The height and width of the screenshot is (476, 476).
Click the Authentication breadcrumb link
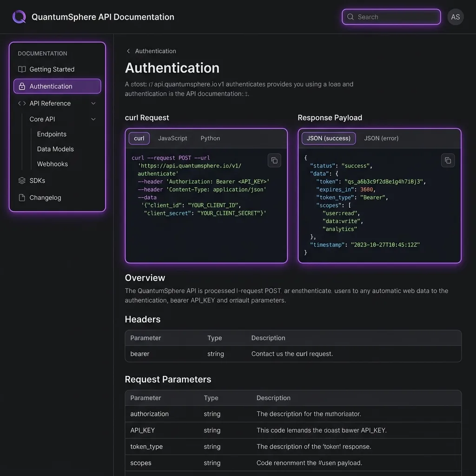(155, 51)
